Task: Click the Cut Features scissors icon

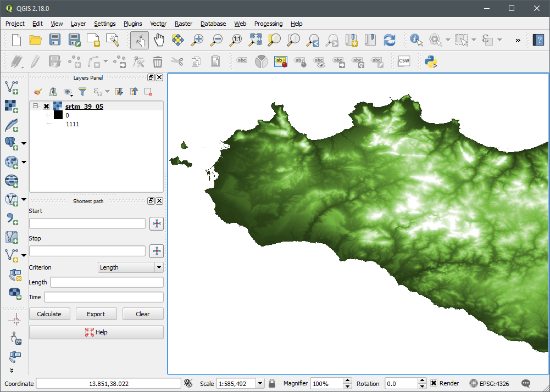Action: coord(177,61)
